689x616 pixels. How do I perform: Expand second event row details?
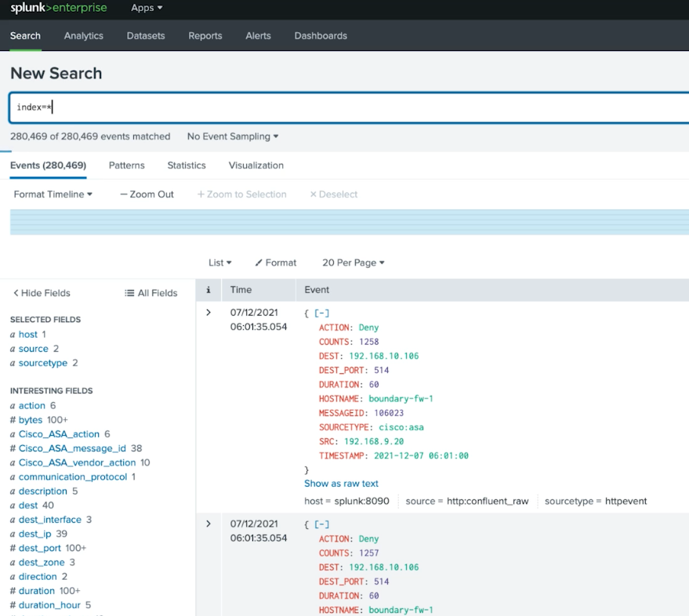[209, 524]
